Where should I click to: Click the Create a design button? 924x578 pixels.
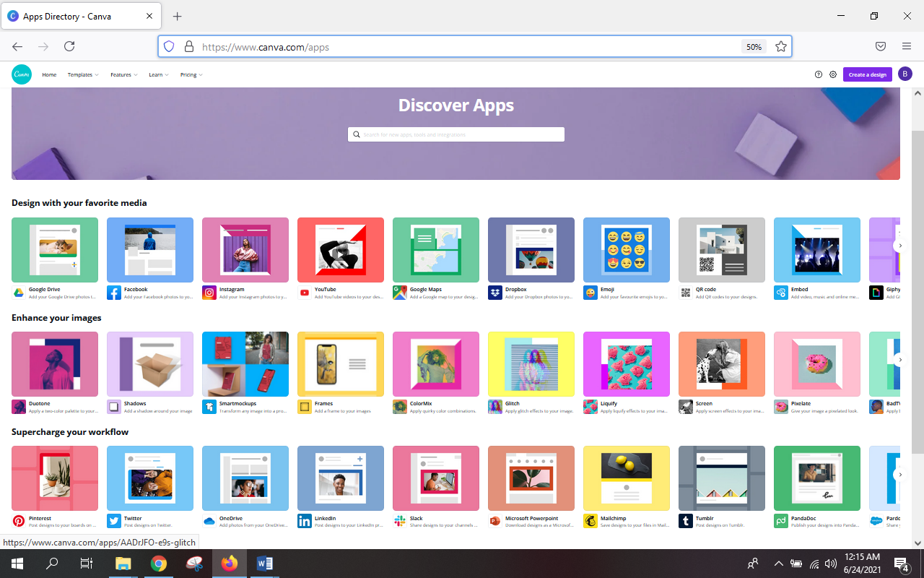867,74
